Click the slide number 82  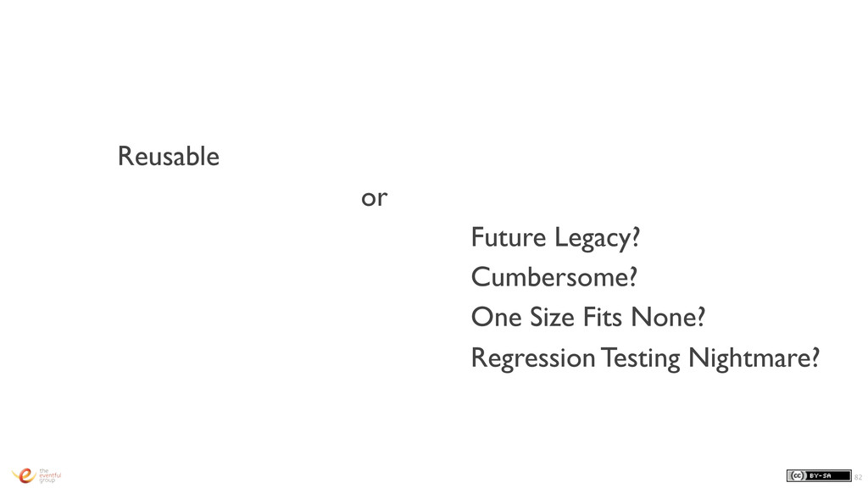coord(858,477)
